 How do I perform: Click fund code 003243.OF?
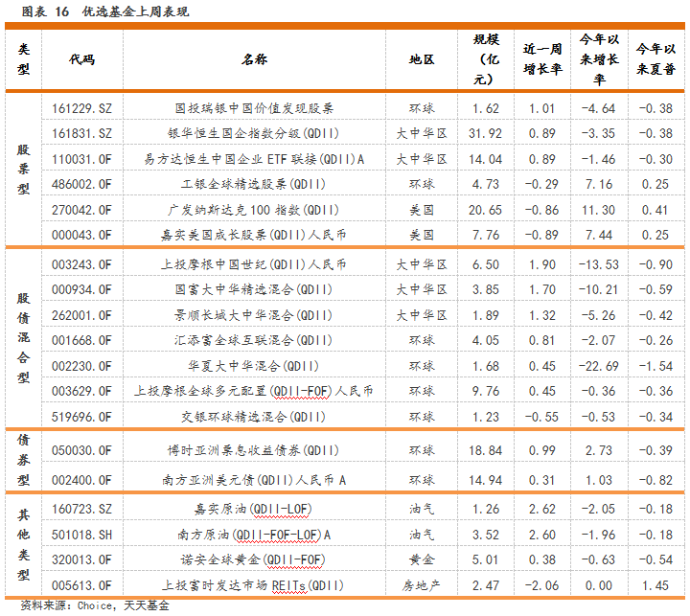(x=81, y=264)
